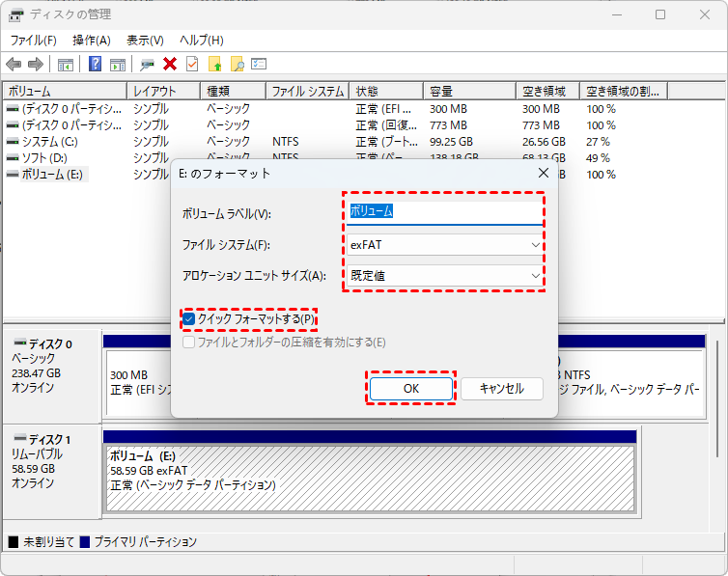The width and height of the screenshot is (728, 576).
Task: Open the ファイル(F) menu
Action: coord(33,41)
